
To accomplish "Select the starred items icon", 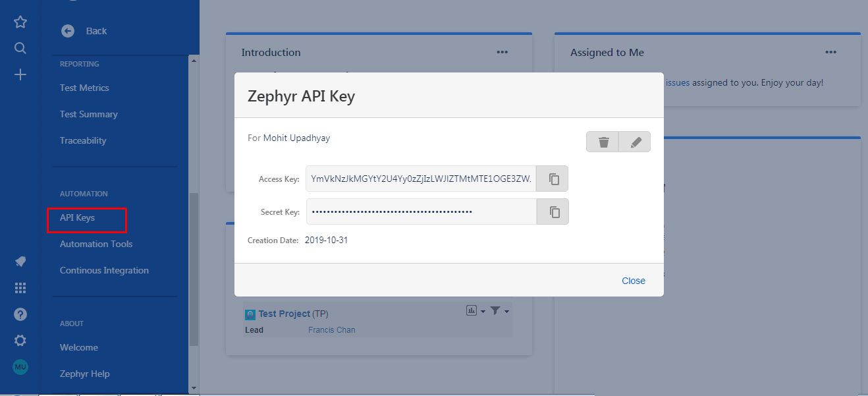I will 20,22.
